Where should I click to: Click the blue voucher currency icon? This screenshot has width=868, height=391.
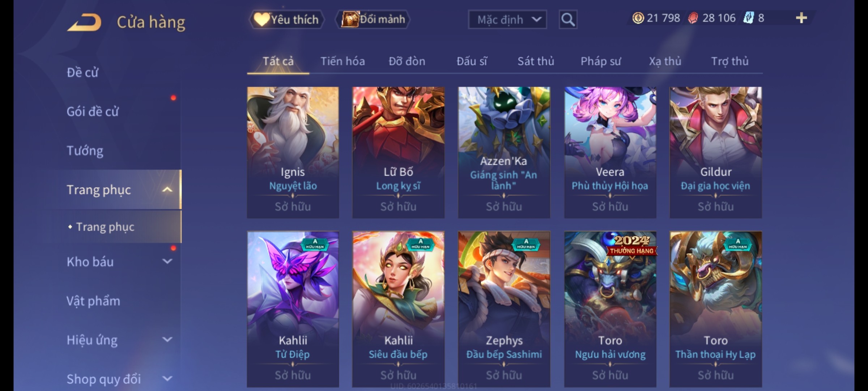748,18
